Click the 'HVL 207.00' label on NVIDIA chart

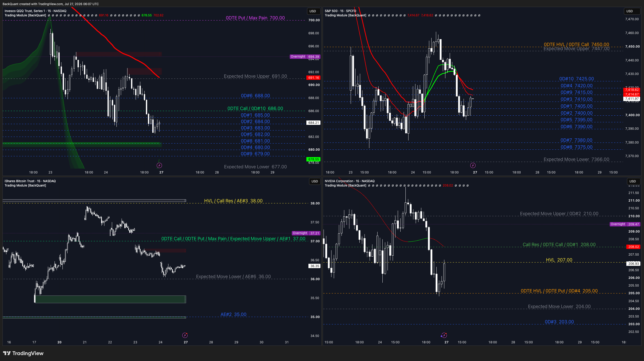click(559, 260)
